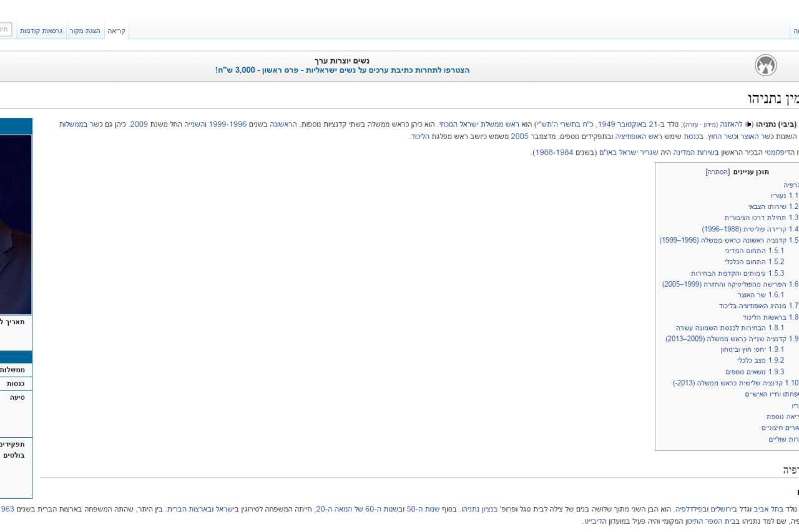Hide the table of contents via הסתרה
799x532 pixels.
(717, 172)
